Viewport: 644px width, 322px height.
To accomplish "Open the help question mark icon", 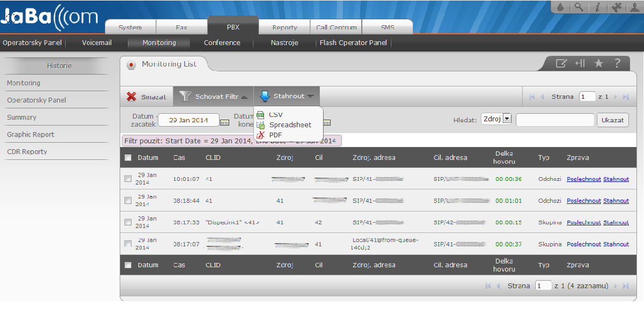I will click(617, 63).
